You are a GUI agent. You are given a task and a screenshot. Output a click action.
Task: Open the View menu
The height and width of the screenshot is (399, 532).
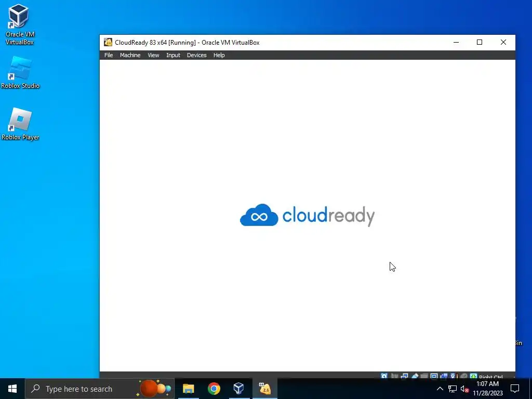pos(153,55)
